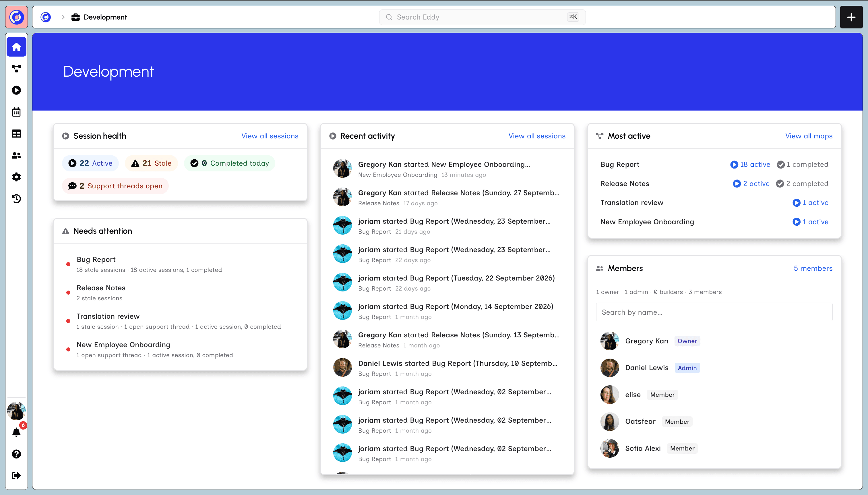Open the Calendar icon in sidebar
Viewport: 868px width, 495px height.
16,112
